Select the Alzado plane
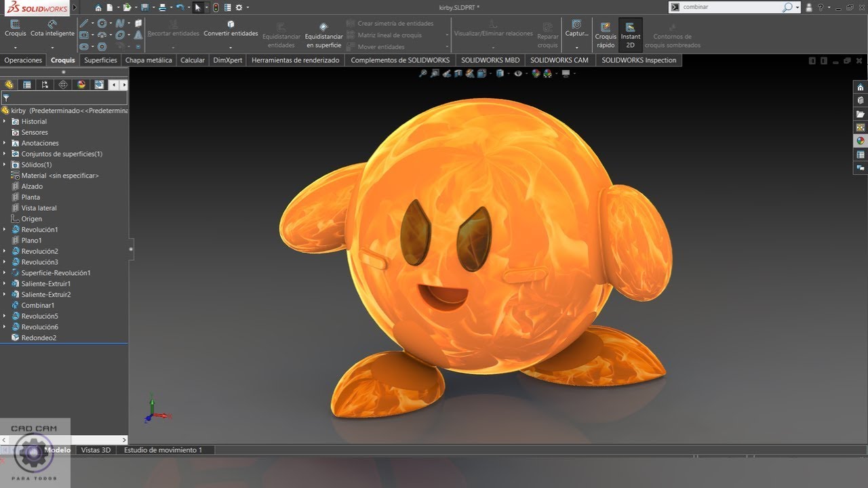868x488 pixels. point(32,186)
